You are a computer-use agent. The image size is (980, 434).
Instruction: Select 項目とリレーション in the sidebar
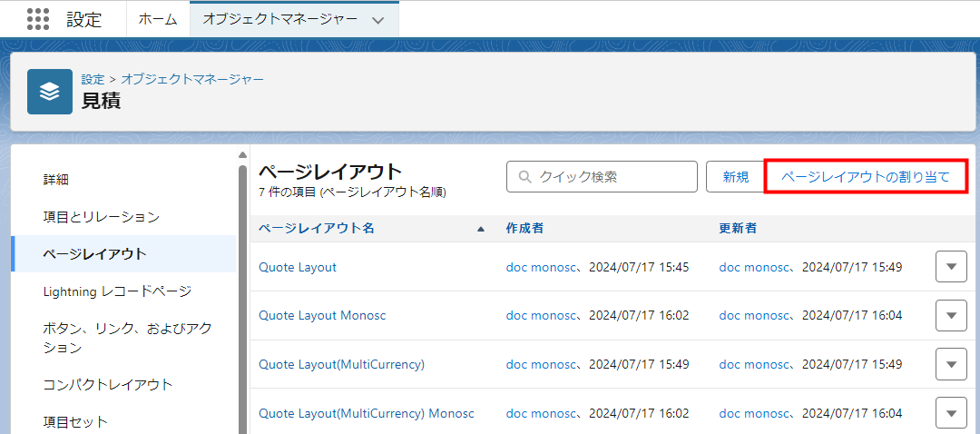coord(101,217)
